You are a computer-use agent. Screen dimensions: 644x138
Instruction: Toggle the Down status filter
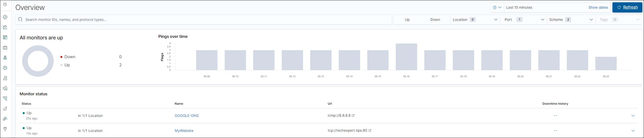pyautogui.click(x=435, y=20)
